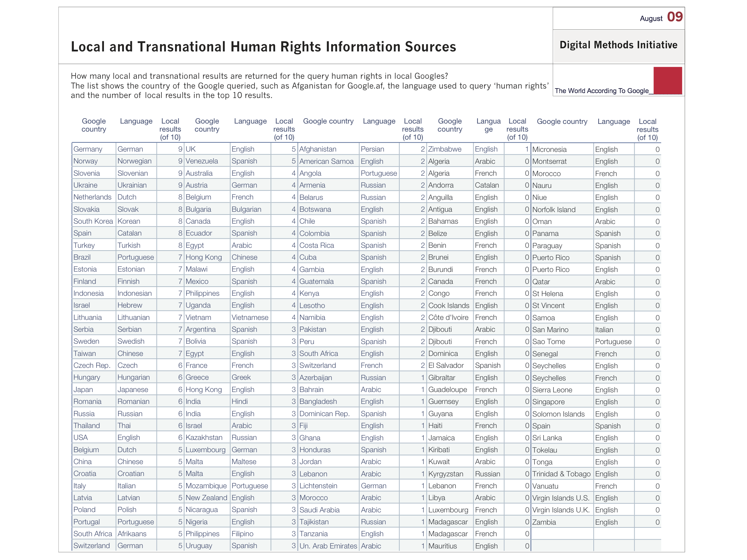The image size is (747, 560).
Task: Click the 'Argentina' country cell
Action: (207, 329)
